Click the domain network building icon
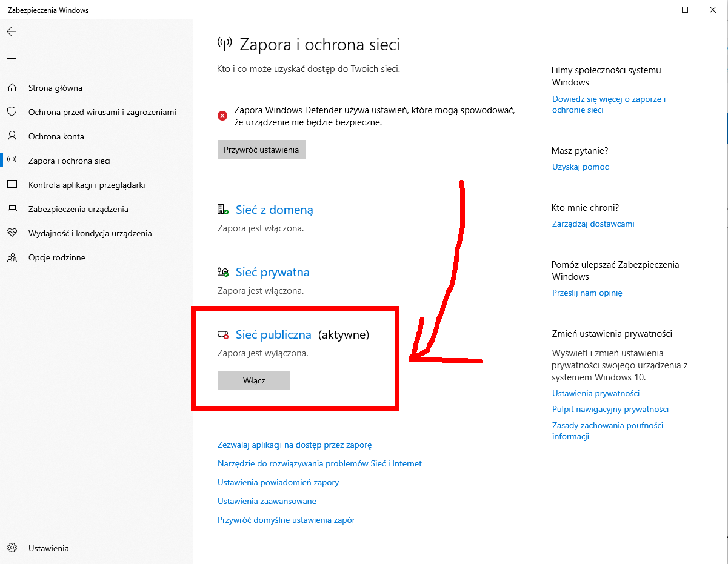Image resolution: width=728 pixels, height=564 pixels. click(x=222, y=210)
